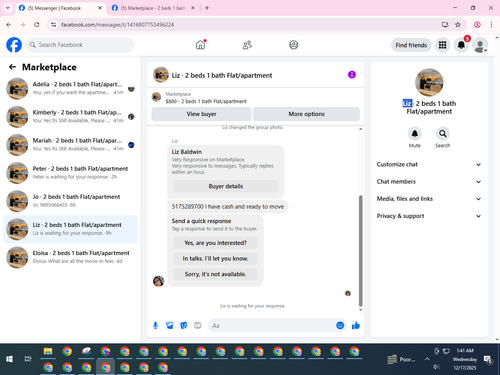Screen dimensions: 500x375
Task: Open Chrome profile icon
Action: [477, 25]
